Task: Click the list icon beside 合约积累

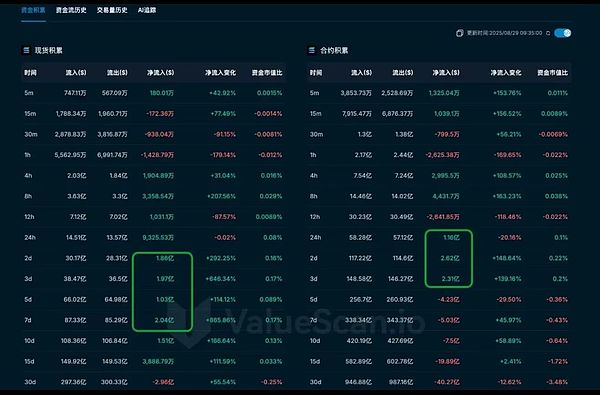Action: [311, 50]
